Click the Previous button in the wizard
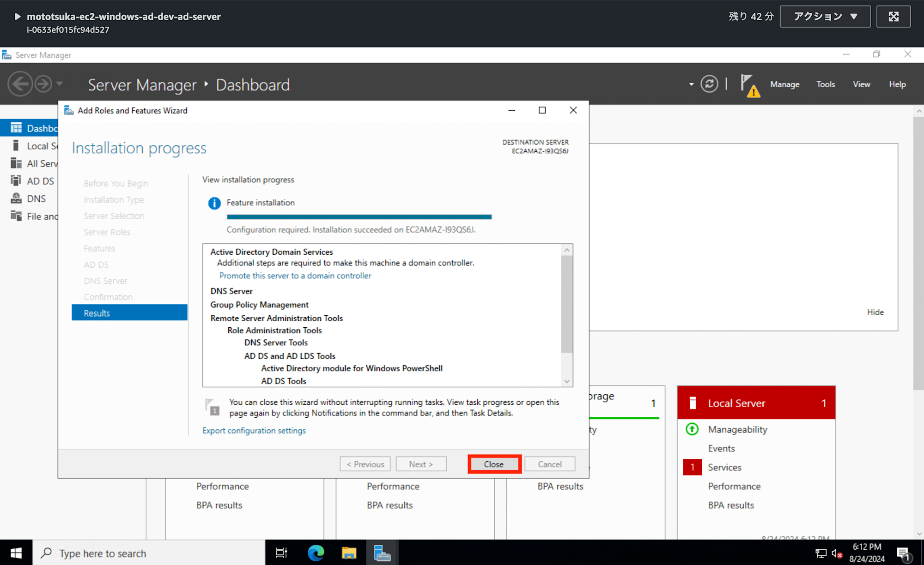This screenshot has height=565, width=924. coord(365,464)
